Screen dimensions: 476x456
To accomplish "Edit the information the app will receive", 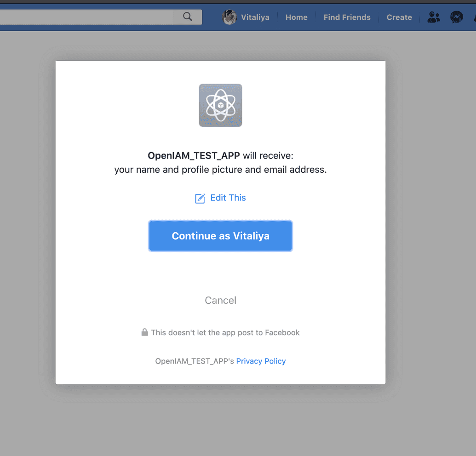I will pyautogui.click(x=227, y=198).
